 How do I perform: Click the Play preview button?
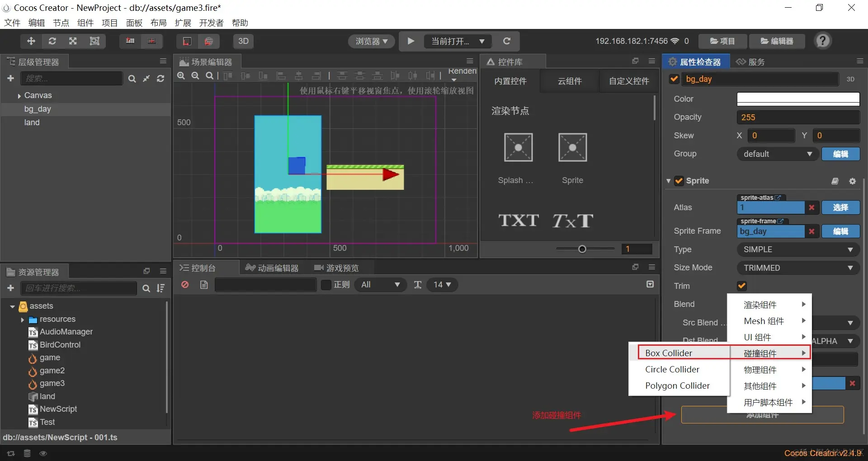pyautogui.click(x=410, y=41)
